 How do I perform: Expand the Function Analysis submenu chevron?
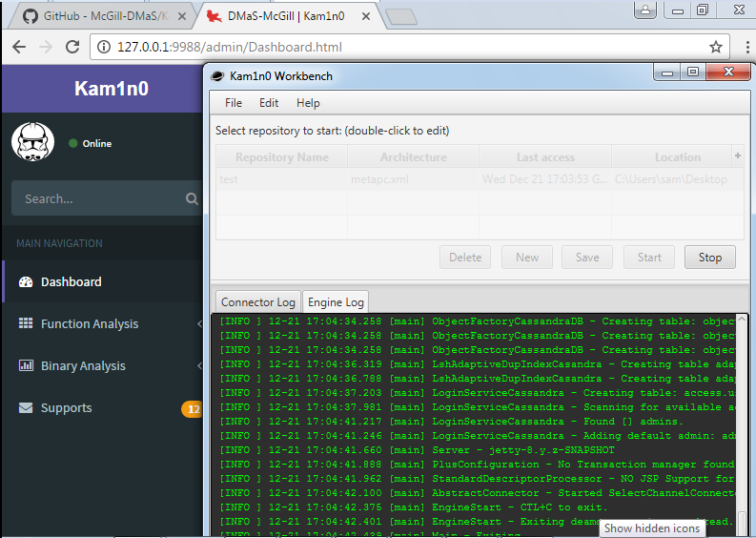point(199,323)
